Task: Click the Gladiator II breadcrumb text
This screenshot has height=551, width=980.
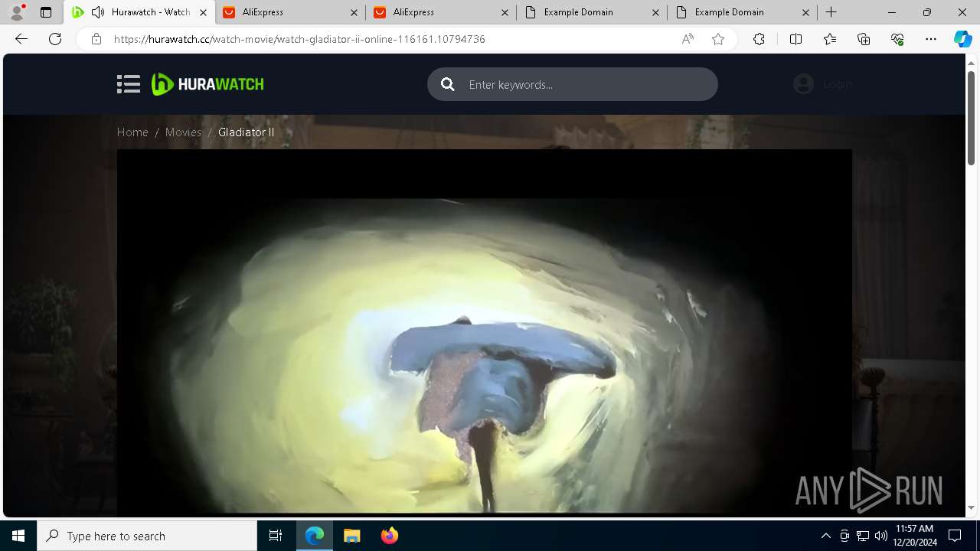Action: [246, 132]
